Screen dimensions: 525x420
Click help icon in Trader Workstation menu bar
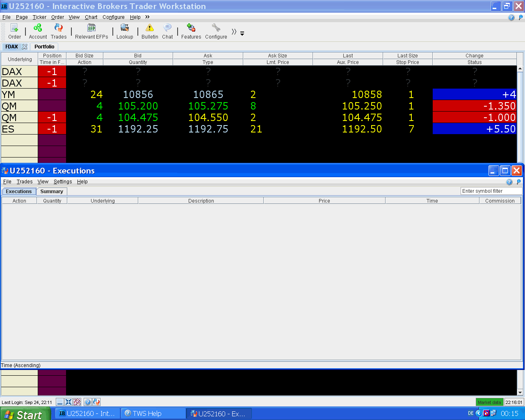(511, 17)
